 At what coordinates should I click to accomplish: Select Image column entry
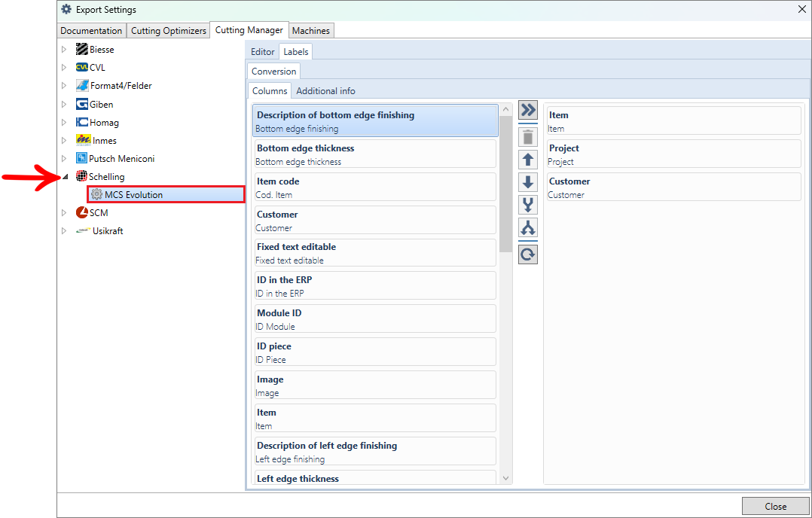pyautogui.click(x=375, y=385)
